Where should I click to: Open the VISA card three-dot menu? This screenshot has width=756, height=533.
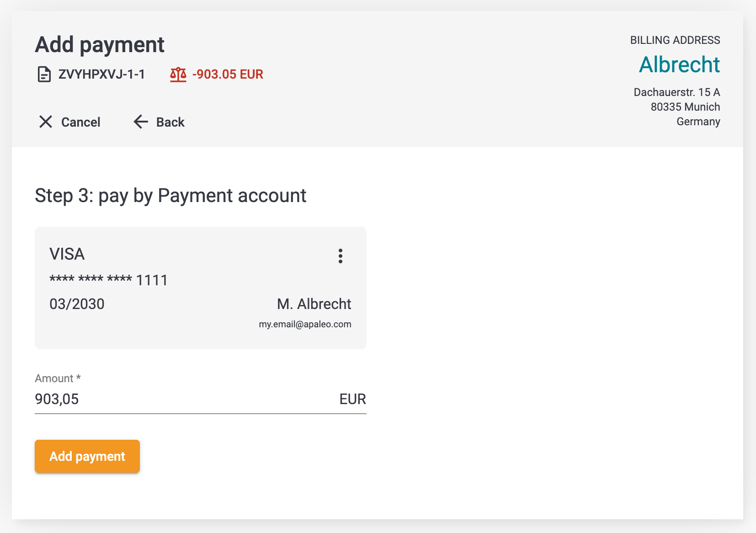pos(341,256)
